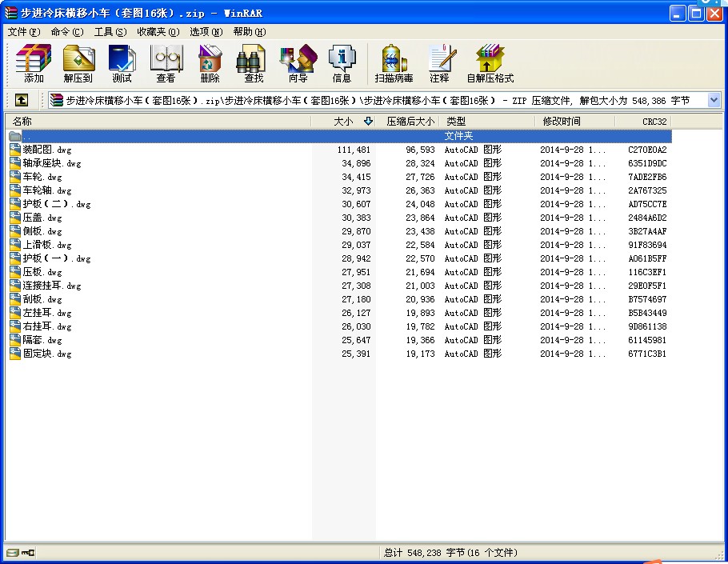This screenshot has width=728, height=564.
Task: Open the View (查看) toolbar icon
Action: pyautogui.click(x=166, y=63)
